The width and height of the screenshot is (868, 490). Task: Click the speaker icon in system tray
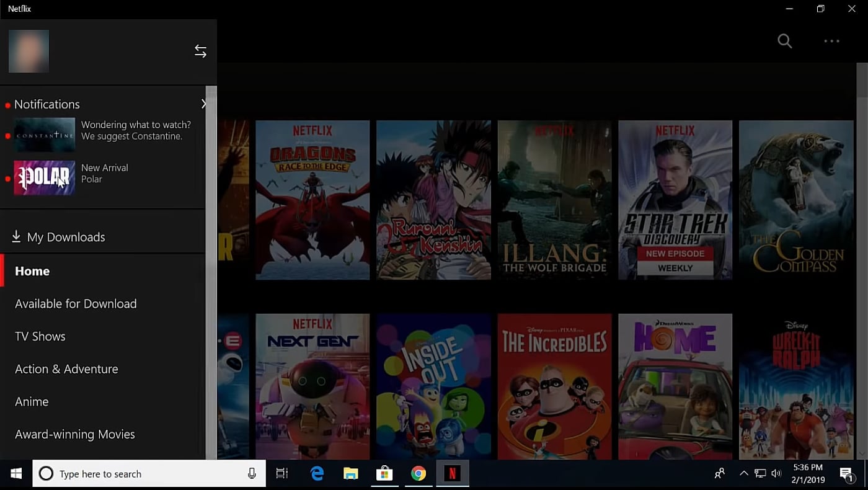776,473
